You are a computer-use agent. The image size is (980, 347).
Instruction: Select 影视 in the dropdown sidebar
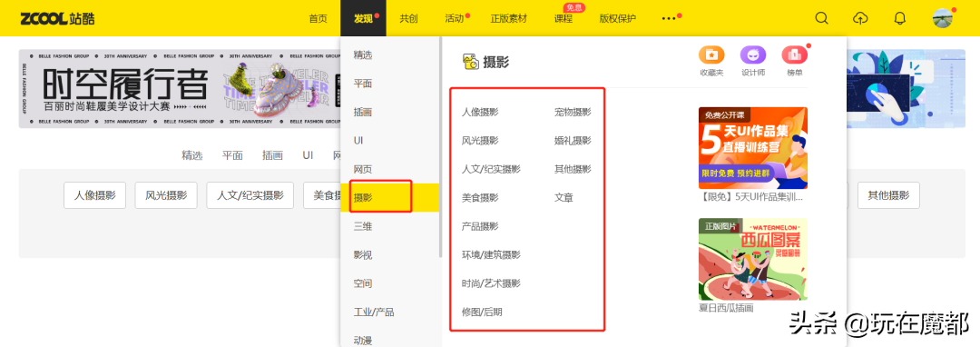coord(362,255)
